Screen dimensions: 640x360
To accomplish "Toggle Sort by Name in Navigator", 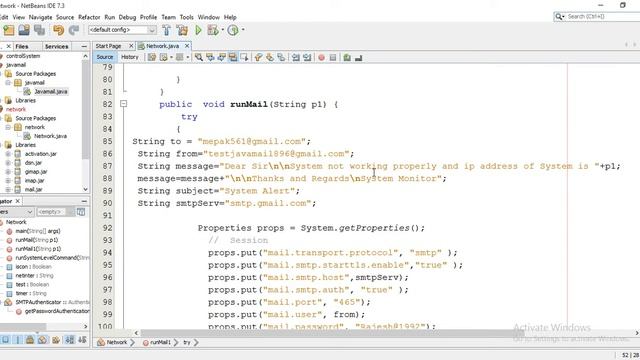I will [70, 340].
